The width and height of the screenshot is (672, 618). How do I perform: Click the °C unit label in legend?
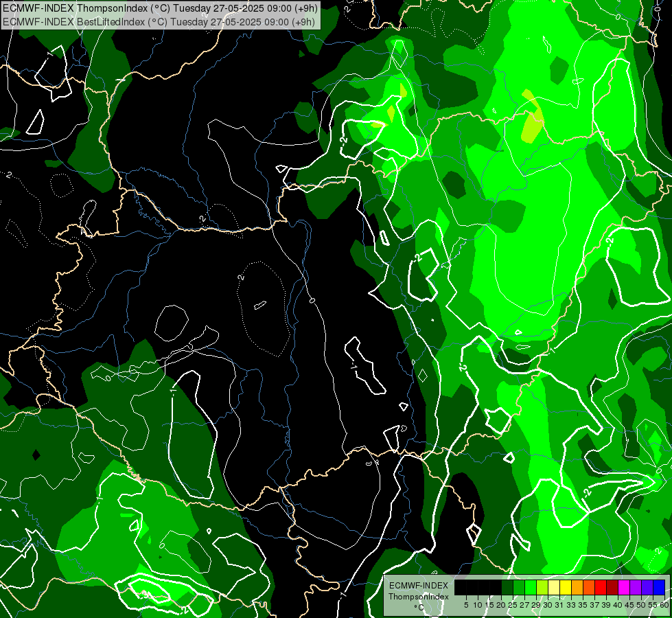pyautogui.click(x=419, y=608)
